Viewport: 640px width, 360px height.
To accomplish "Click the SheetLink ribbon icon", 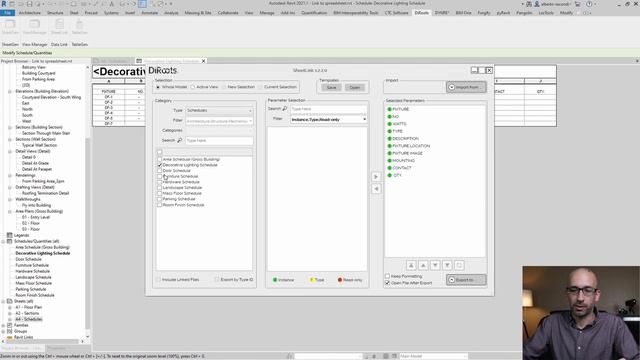I will click(59, 25).
